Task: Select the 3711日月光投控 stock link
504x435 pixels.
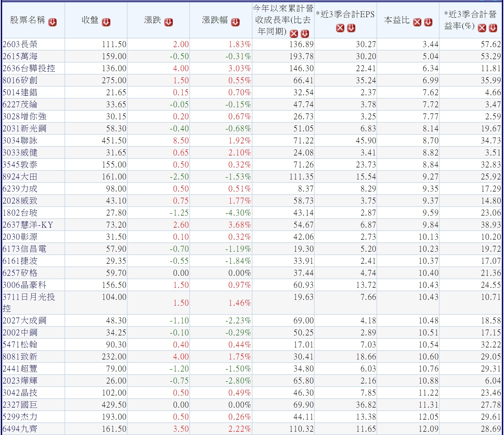Action: [29, 297]
